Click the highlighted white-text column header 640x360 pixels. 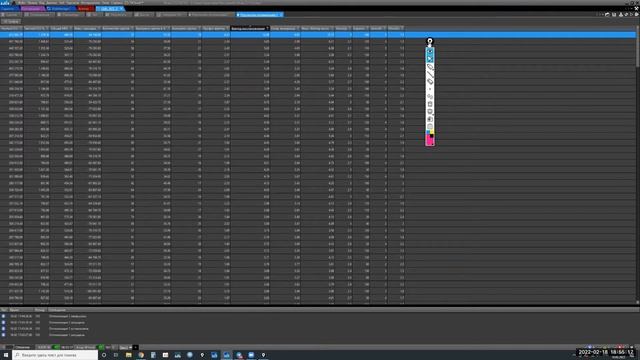[x=250, y=28]
